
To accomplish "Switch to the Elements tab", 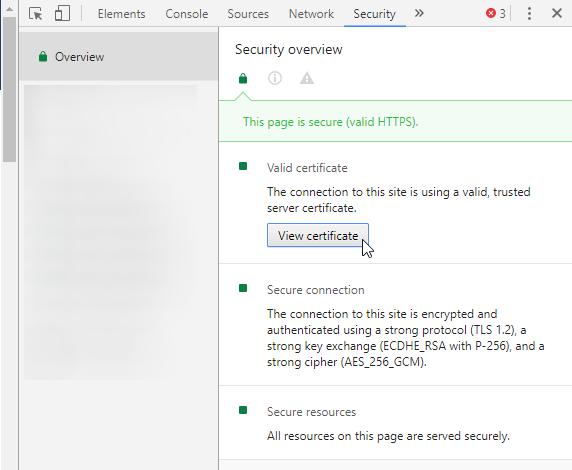I will pyautogui.click(x=121, y=14).
